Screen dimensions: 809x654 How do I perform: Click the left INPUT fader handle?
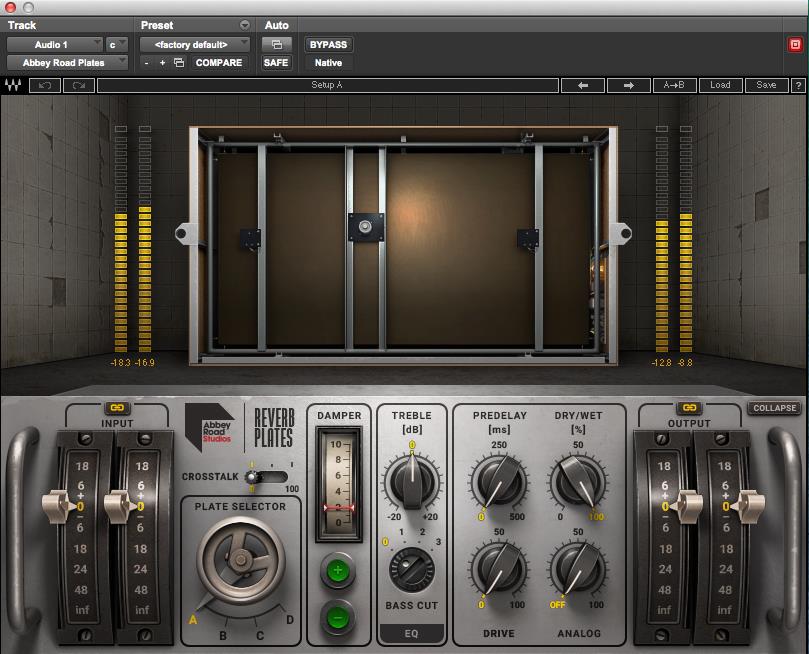[x=57, y=506]
